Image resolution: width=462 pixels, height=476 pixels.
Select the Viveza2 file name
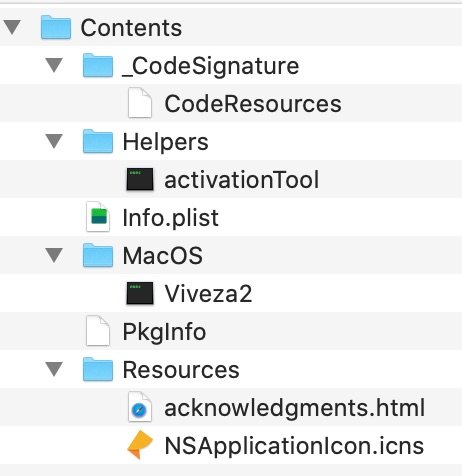[208, 294]
